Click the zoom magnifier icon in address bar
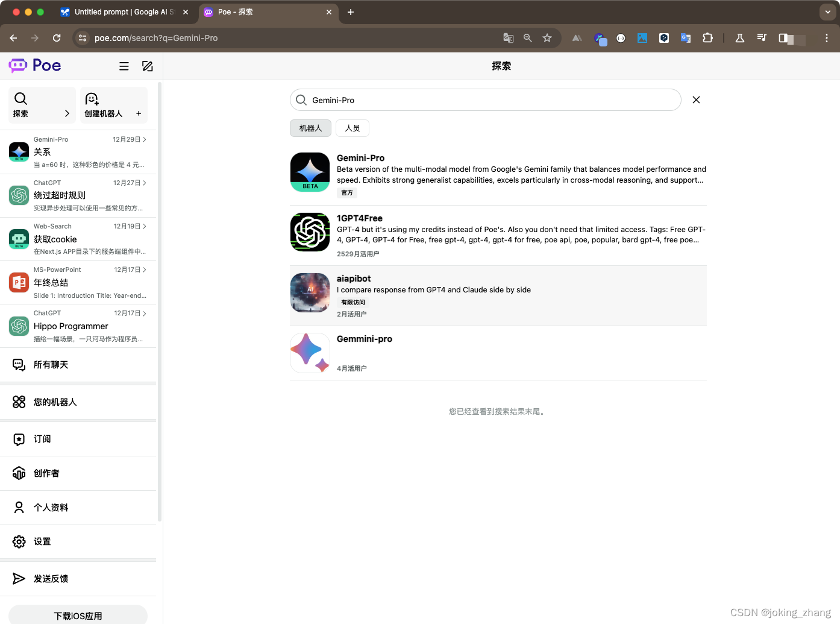 click(528, 38)
